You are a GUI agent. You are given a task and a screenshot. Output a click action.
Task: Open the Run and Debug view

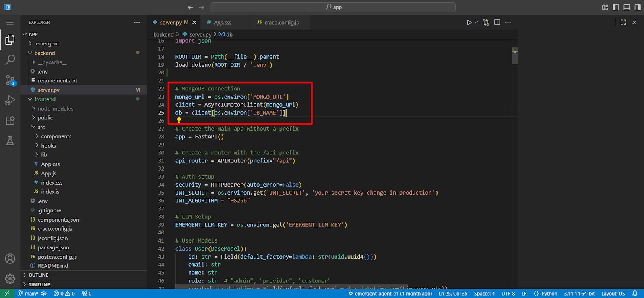[x=10, y=101]
